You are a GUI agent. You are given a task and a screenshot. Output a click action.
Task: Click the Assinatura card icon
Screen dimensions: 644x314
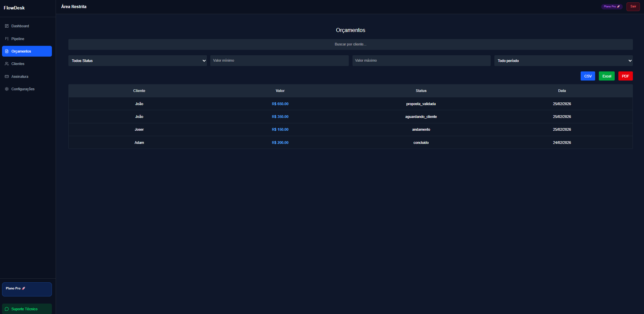pos(7,76)
